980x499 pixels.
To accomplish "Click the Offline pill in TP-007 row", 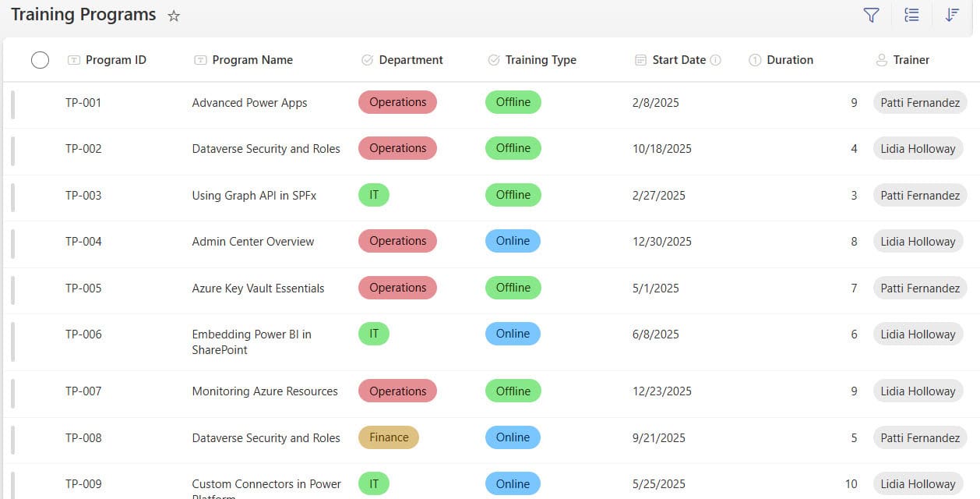I will 513,391.
